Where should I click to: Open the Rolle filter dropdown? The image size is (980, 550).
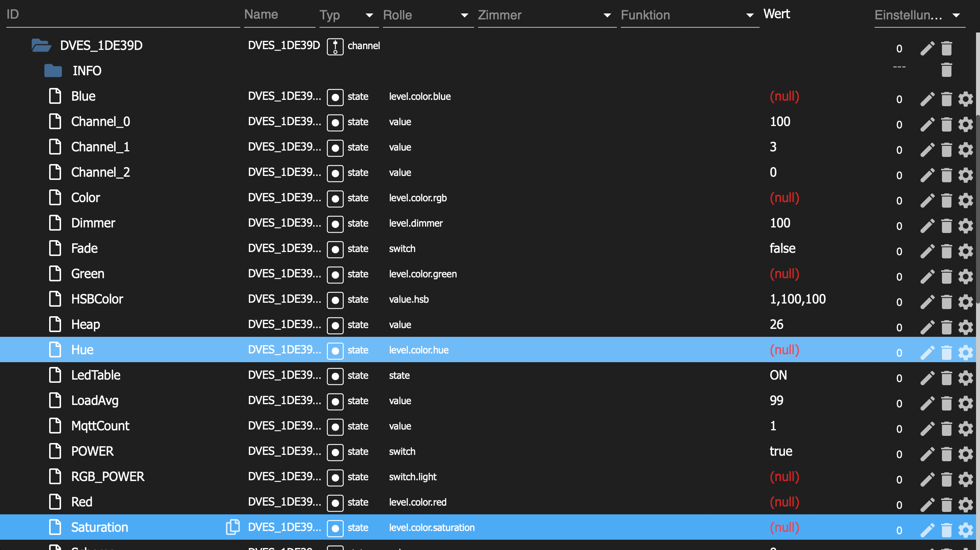click(x=464, y=15)
